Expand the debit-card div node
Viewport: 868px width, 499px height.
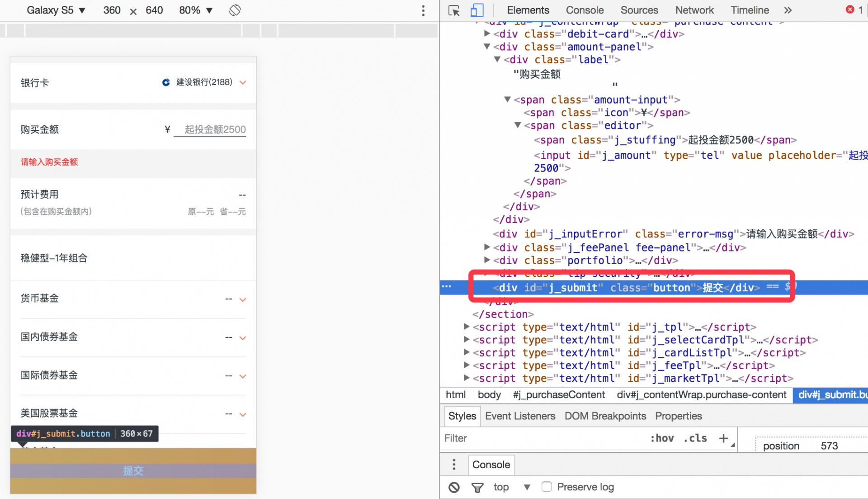(487, 33)
